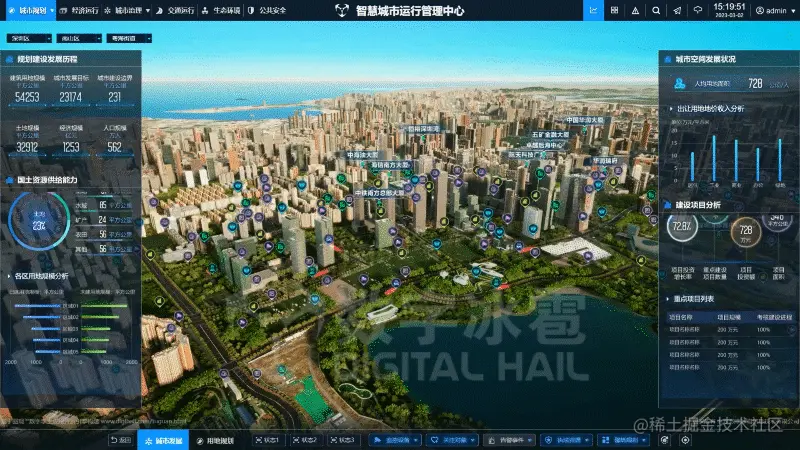Select the 用地规划 bottom tab

coord(215,440)
